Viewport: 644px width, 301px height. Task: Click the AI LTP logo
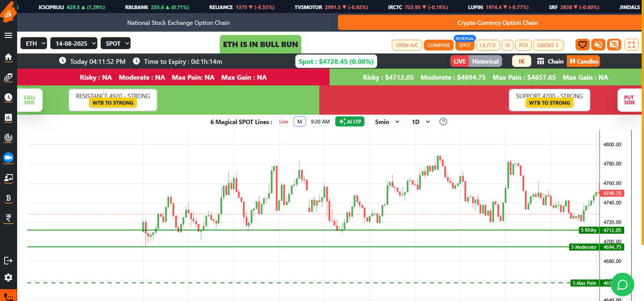[9, 12]
